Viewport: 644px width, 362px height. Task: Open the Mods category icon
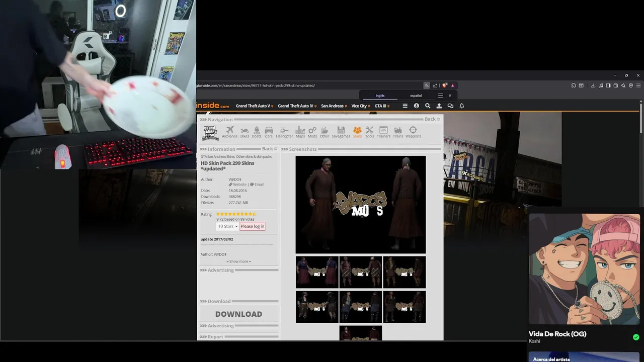(x=312, y=132)
